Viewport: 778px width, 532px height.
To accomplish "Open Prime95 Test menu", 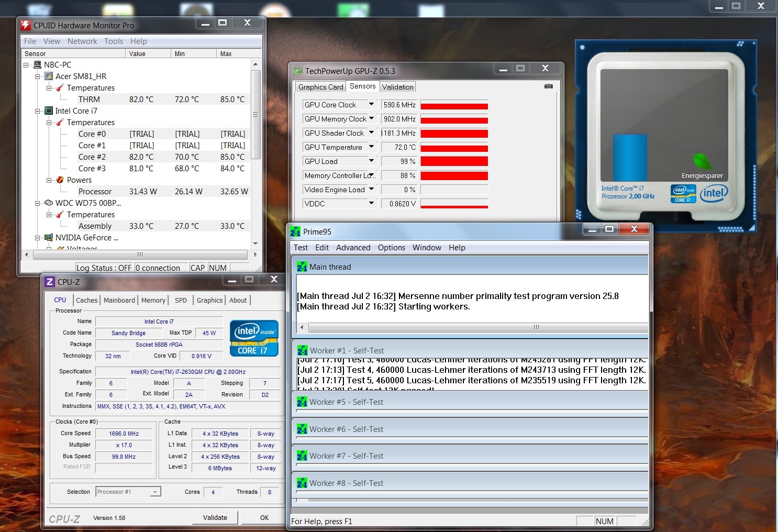I will pyautogui.click(x=301, y=248).
